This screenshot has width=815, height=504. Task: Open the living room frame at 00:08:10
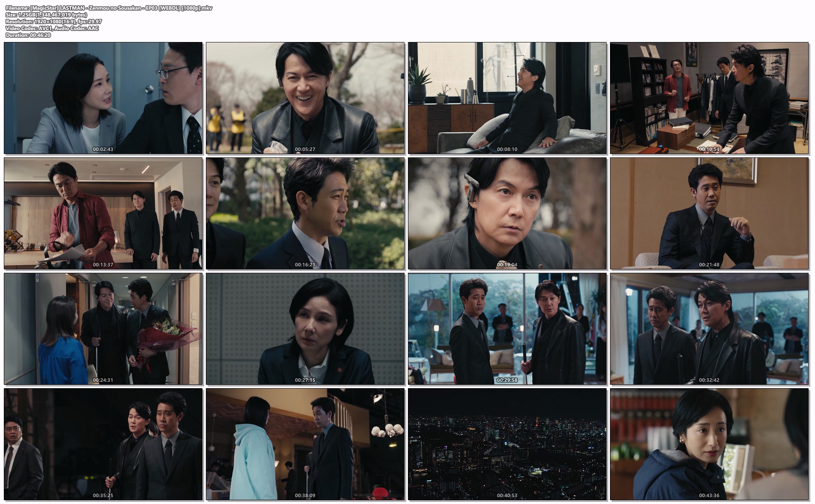pyautogui.click(x=507, y=98)
